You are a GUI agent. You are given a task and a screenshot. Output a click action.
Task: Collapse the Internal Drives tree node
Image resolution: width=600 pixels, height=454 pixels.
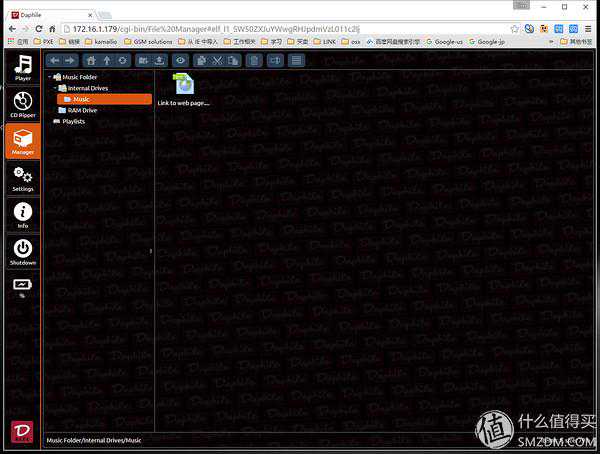click(x=56, y=88)
